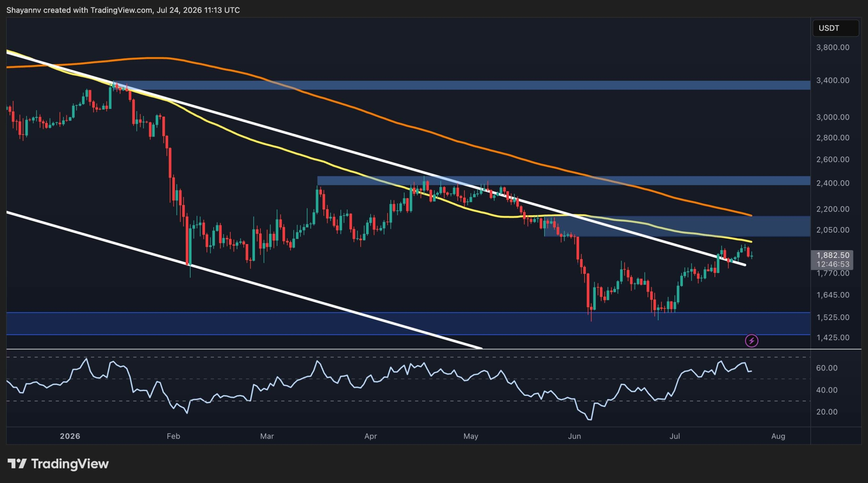Select the 3,400.00 price axis label
The height and width of the screenshot is (483, 868).
coord(833,80)
